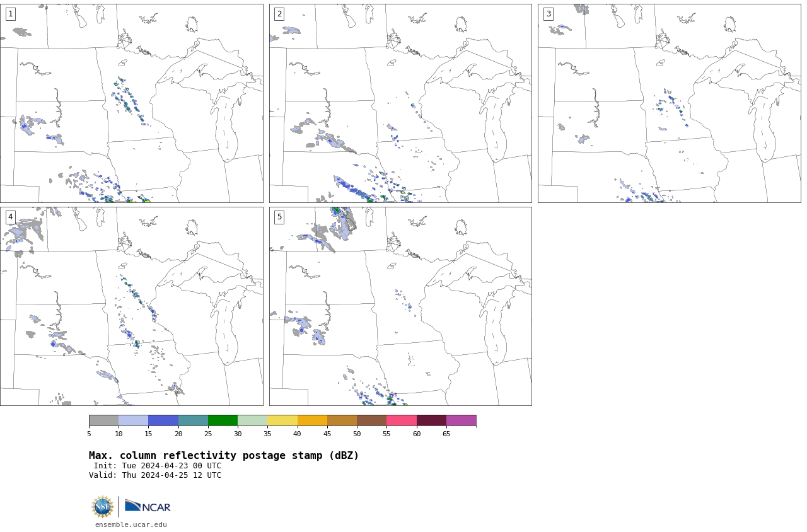Click colorbar tick label 45

(x=327, y=434)
